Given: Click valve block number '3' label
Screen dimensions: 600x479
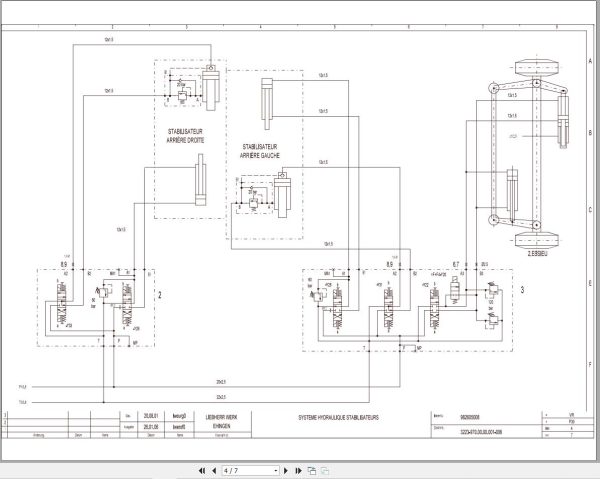Looking at the screenshot, I should (522, 290).
